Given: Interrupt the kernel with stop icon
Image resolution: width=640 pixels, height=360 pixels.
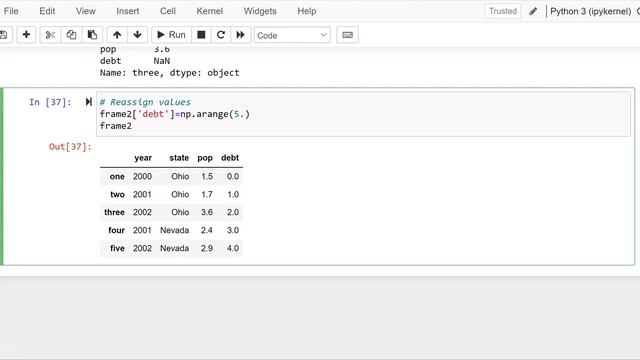Looking at the screenshot, I should click(201, 35).
